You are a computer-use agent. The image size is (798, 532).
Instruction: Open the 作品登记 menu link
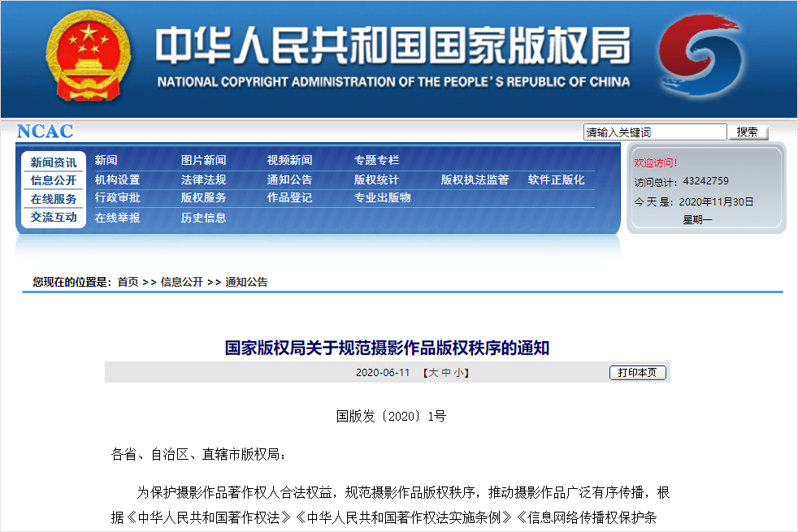click(289, 197)
